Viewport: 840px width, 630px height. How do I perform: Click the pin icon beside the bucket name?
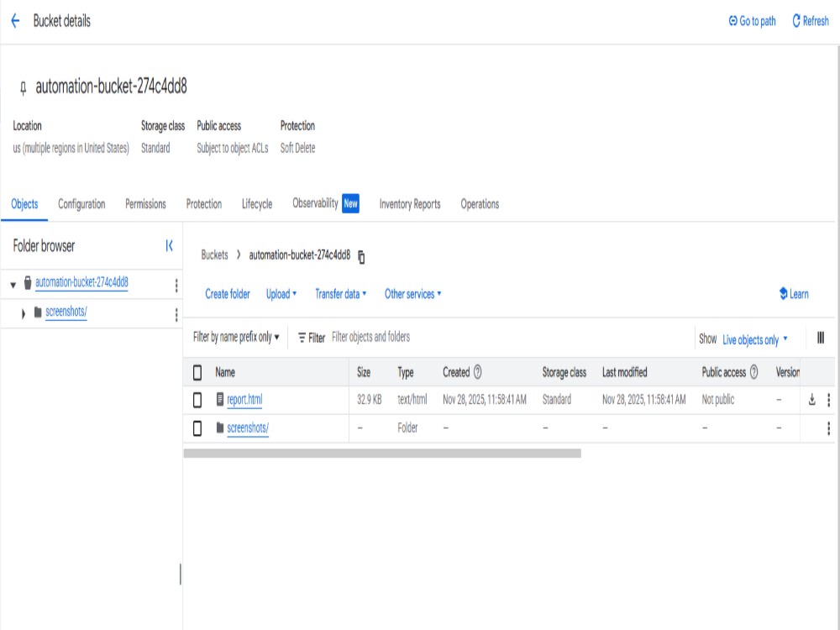(x=23, y=88)
